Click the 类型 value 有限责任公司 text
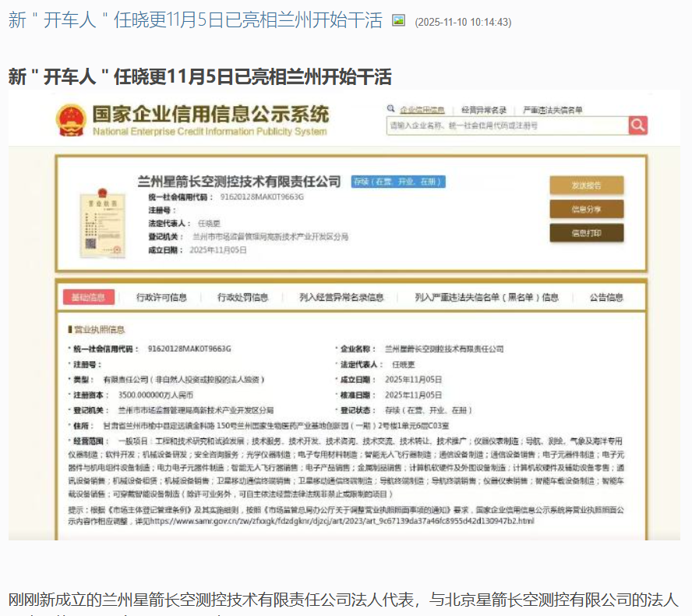The height and width of the screenshot is (616, 692). [184, 379]
